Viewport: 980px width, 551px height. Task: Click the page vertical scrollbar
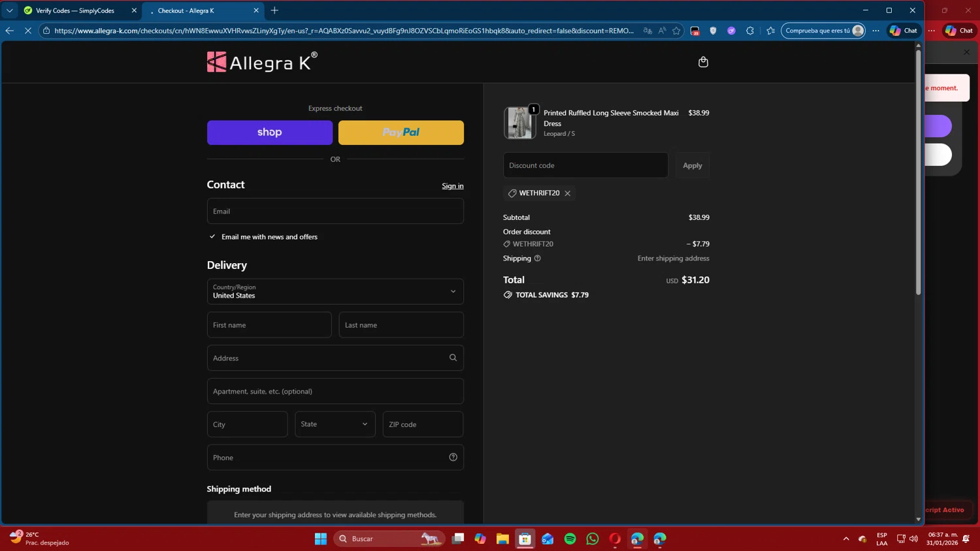point(918,172)
